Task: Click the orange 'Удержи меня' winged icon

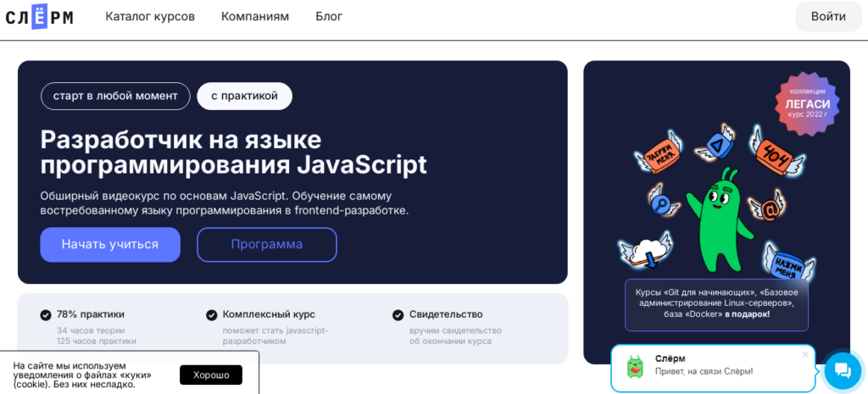Action: coord(659,154)
